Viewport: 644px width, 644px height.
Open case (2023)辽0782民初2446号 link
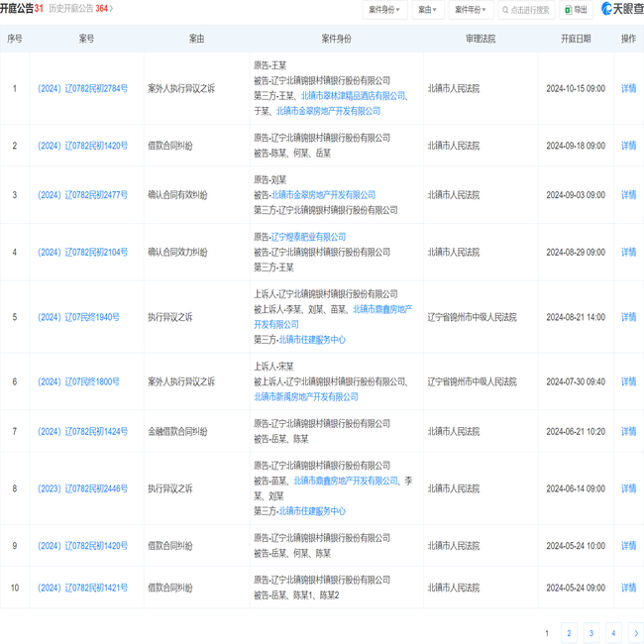(x=82, y=488)
